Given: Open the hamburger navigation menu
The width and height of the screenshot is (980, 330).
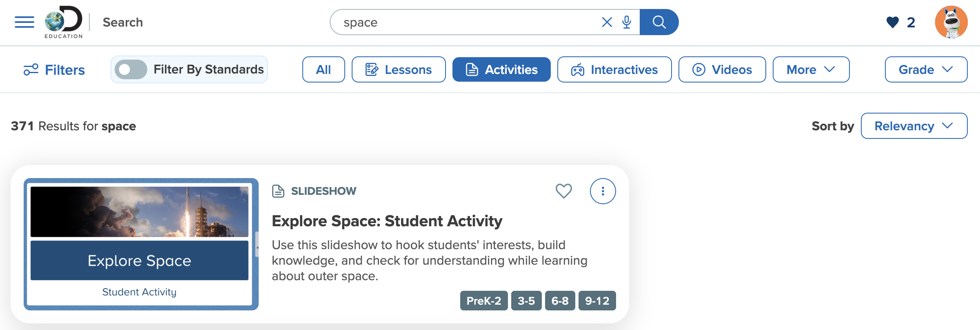Looking at the screenshot, I should (x=24, y=22).
